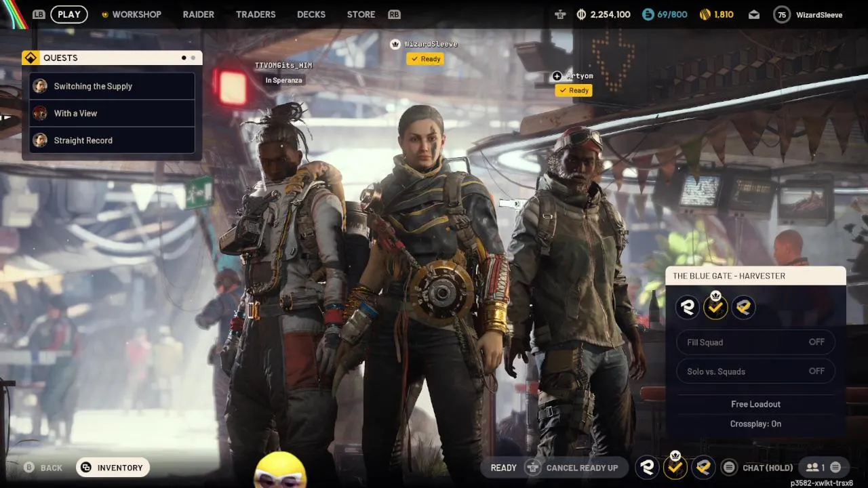
Task: Go to the STORE tab
Action: [x=361, y=14]
